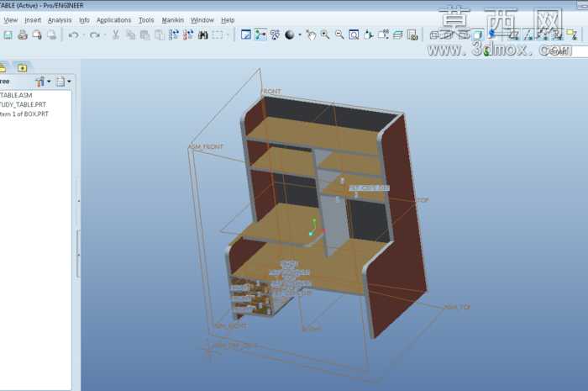588x391 pixels.
Task: Click the dashed selection box icon
Action: 218,35
